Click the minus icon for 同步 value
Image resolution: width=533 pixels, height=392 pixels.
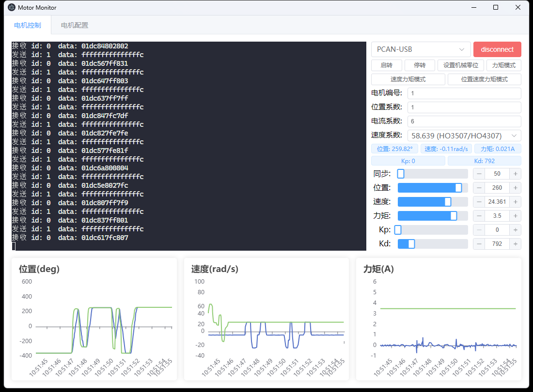click(479, 174)
